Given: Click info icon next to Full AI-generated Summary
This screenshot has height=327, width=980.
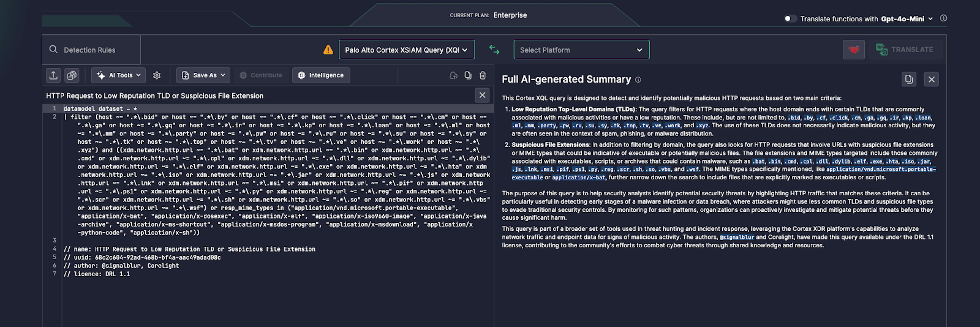Looking at the screenshot, I should [x=638, y=80].
